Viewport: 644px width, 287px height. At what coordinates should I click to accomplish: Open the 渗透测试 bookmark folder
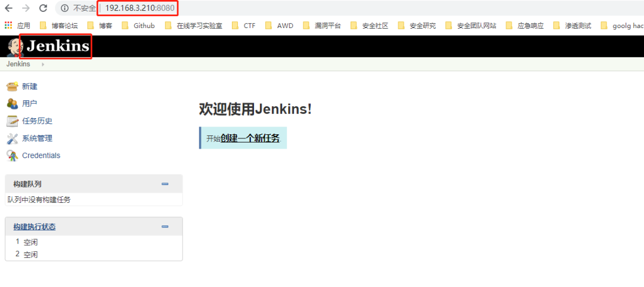(x=572, y=26)
